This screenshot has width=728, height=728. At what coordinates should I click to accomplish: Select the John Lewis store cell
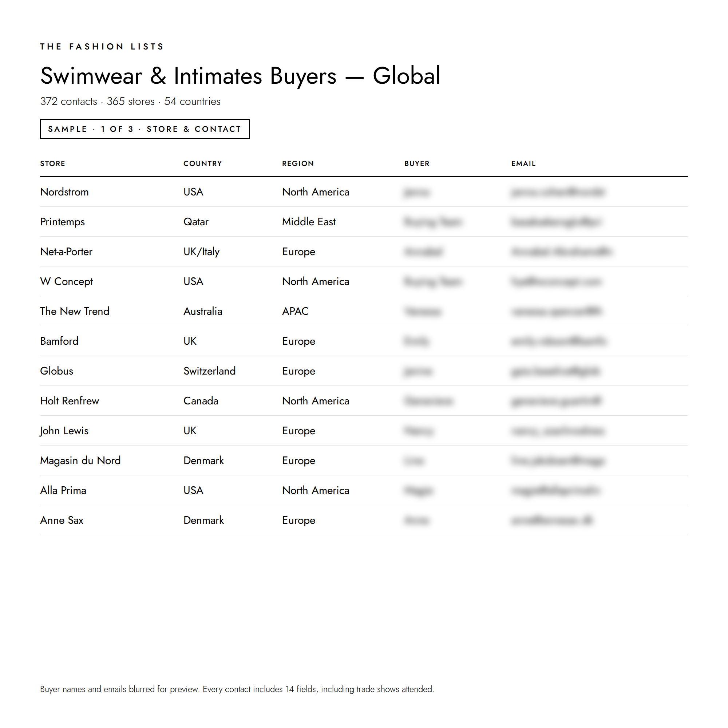tap(64, 431)
